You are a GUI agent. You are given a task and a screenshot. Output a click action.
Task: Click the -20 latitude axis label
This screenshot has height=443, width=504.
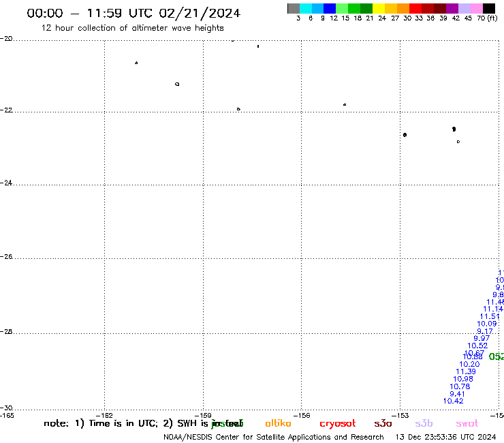pyautogui.click(x=6, y=39)
